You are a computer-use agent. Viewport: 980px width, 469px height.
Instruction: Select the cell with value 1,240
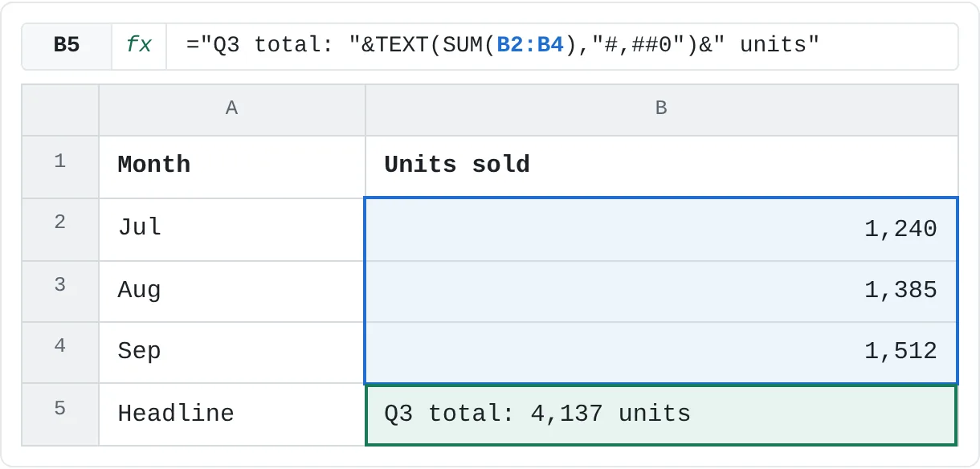[x=662, y=230]
